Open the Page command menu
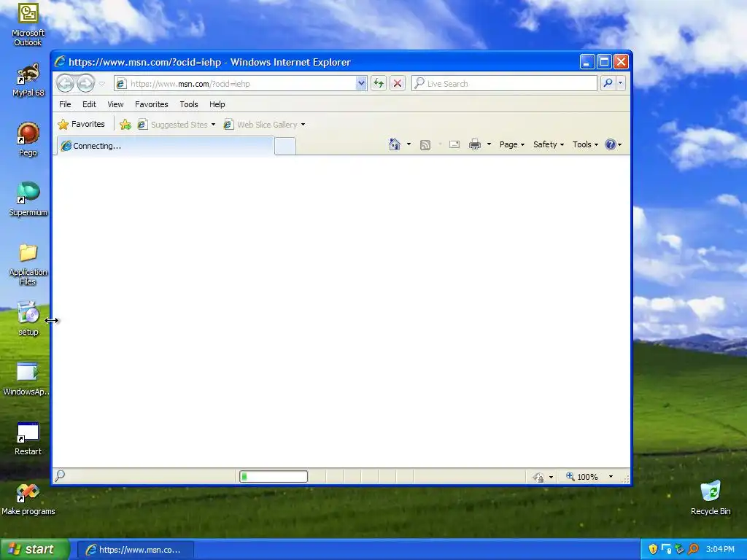Screen dimensions: 747x560 tap(511, 144)
